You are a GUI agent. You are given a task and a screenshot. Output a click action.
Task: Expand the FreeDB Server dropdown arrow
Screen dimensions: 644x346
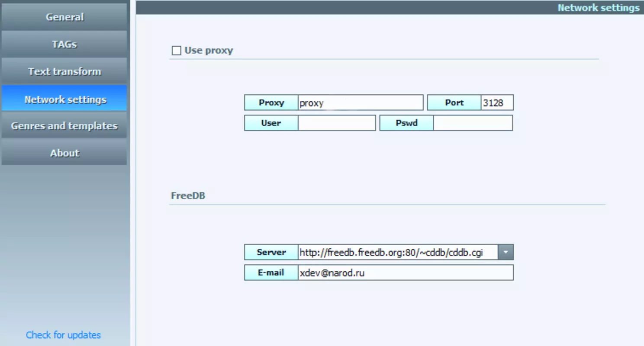[506, 252]
